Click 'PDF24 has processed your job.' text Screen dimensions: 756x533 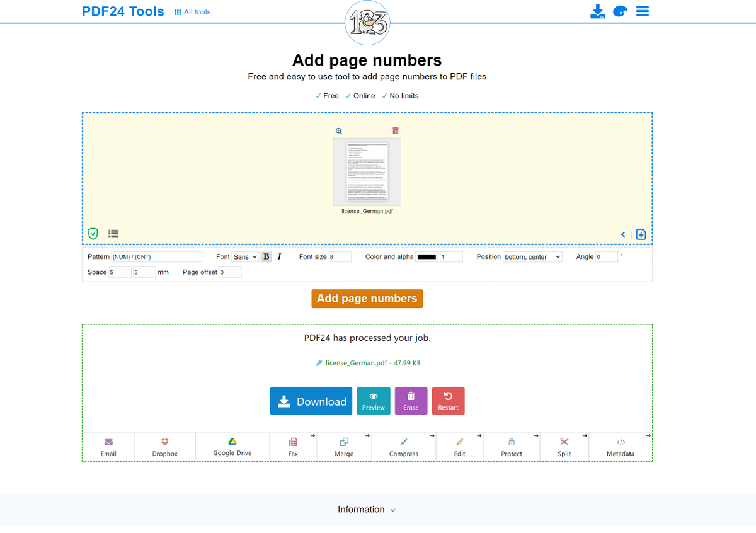pos(367,338)
